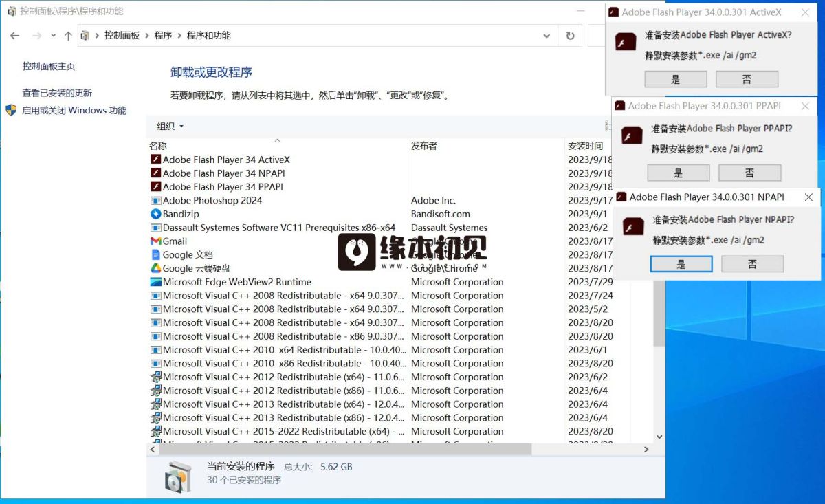
Task: Click the scroll-right arrow of the program list
Action: (646, 449)
